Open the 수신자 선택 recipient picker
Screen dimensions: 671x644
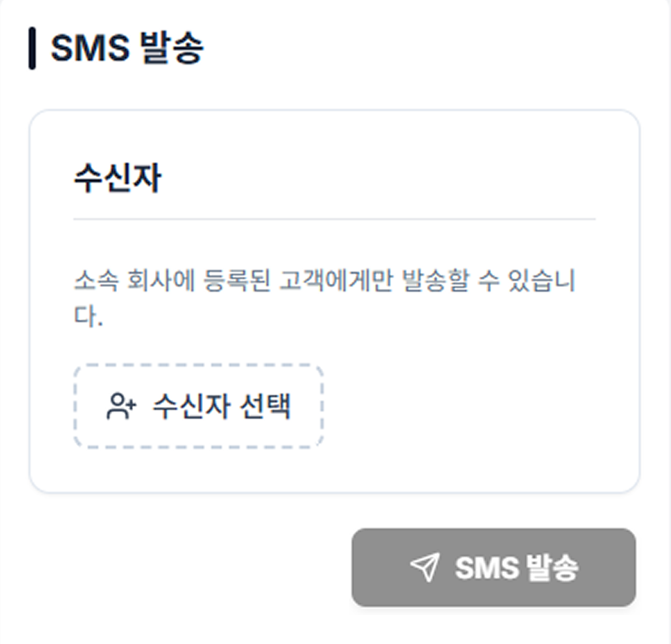point(199,406)
